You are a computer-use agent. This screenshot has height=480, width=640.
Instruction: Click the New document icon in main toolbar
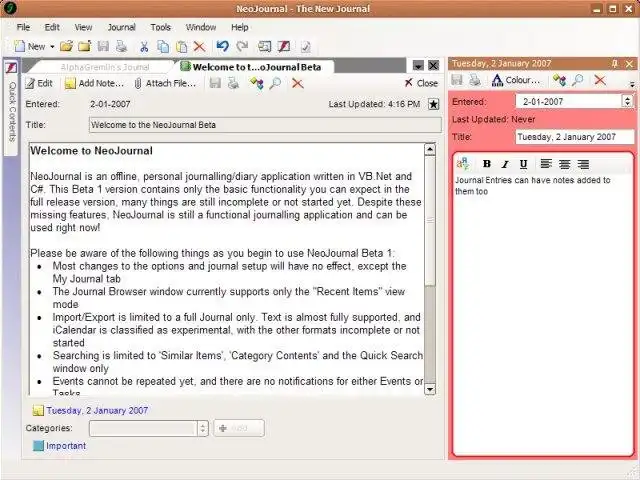(20, 47)
